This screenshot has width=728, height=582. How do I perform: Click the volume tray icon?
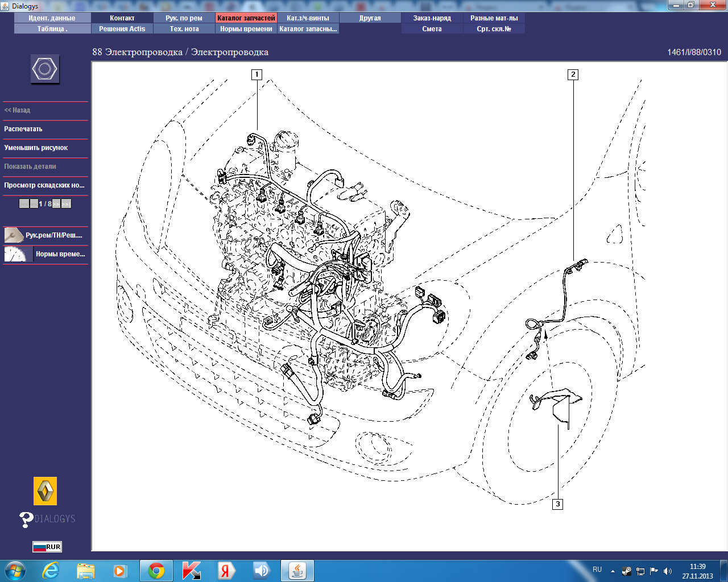668,571
